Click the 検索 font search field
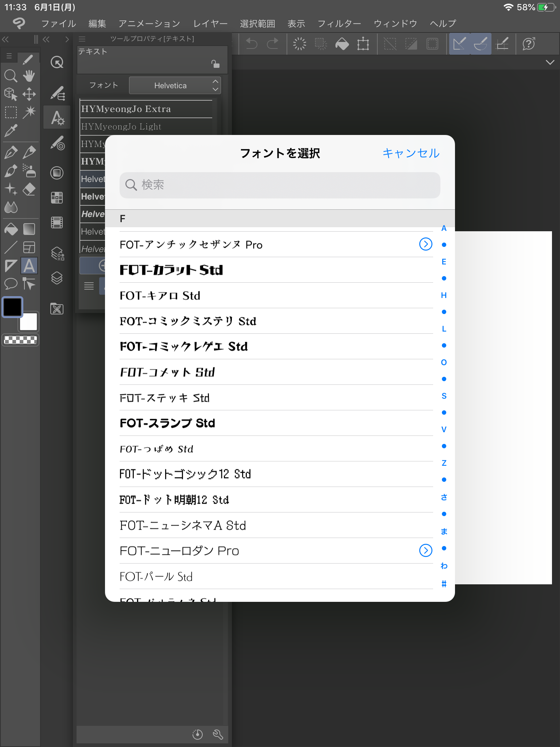This screenshot has width=560, height=747. [x=280, y=185]
